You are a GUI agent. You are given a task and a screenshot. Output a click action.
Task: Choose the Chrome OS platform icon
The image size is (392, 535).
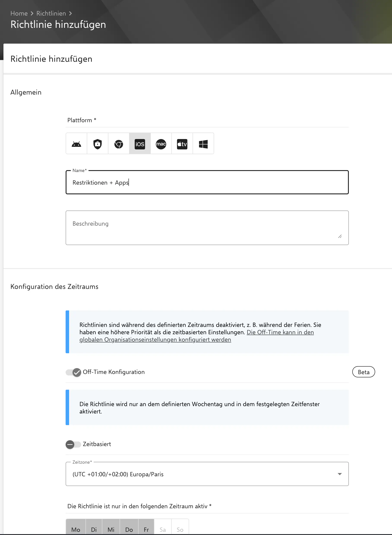(x=119, y=144)
